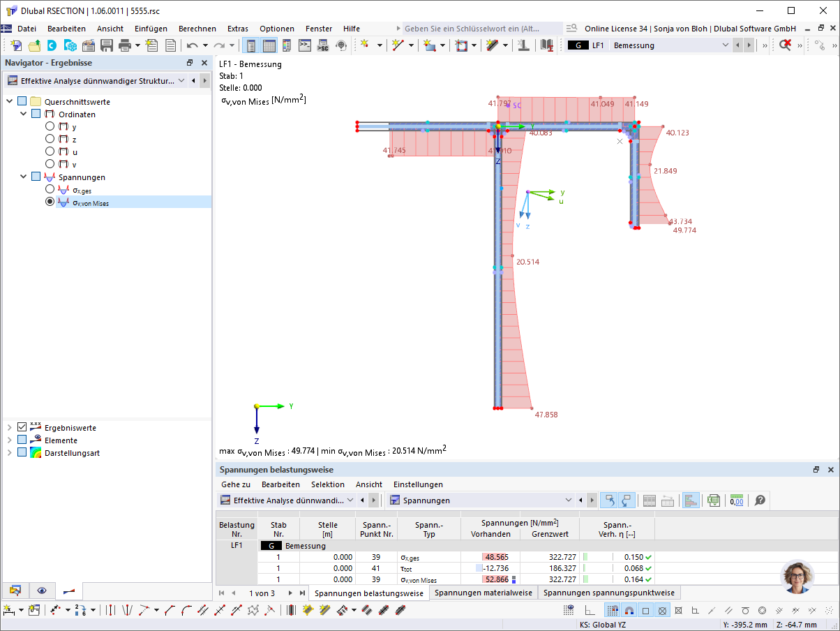Click the result bars icon in table toolbar
The width and height of the screenshot is (840, 631).
(691, 500)
